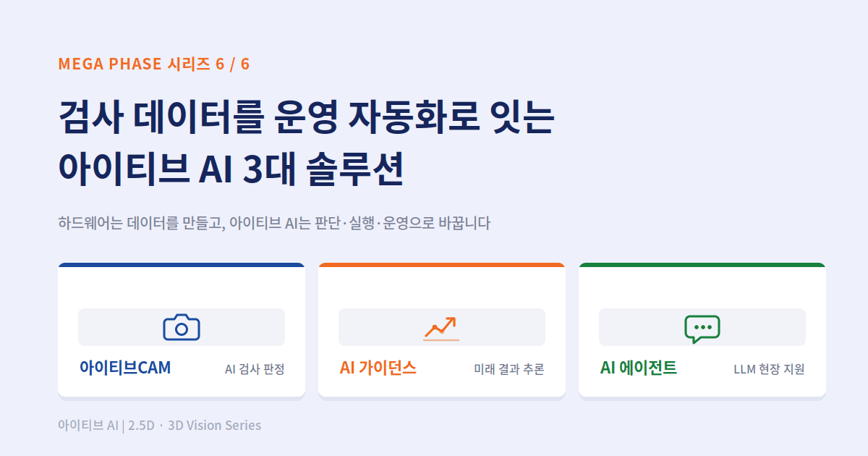Click the blue top bar of the 아이티브CAM card
The height and width of the screenshot is (456, 868).
182,265
